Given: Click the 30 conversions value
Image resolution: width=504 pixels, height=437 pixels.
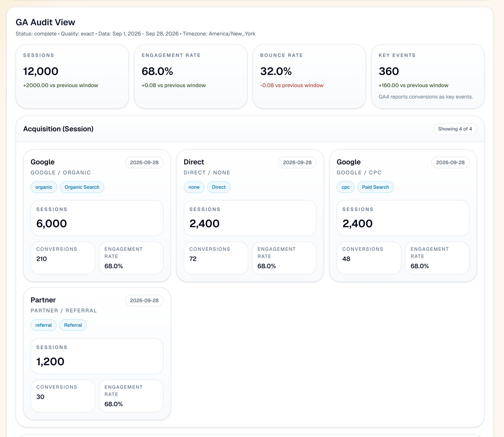Looking at the screenshot, I should coord(40,397).
